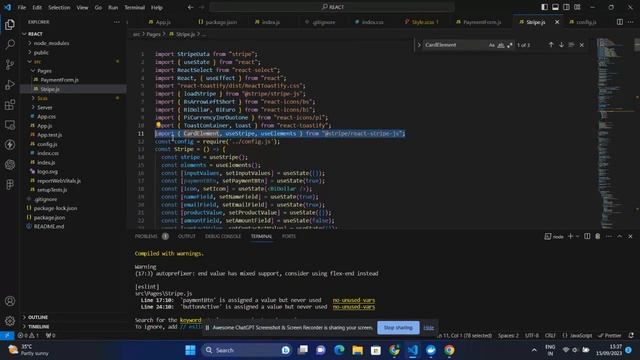Toggle Match Case in find widget
640x360 pixels.
pos(492,45)
